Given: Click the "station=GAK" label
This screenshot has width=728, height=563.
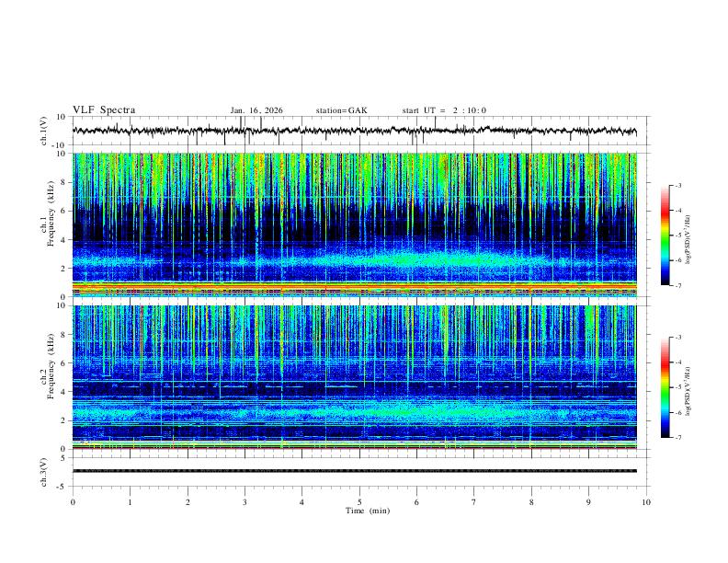Looking at the screenshot, I should click(x=341, y=110).
